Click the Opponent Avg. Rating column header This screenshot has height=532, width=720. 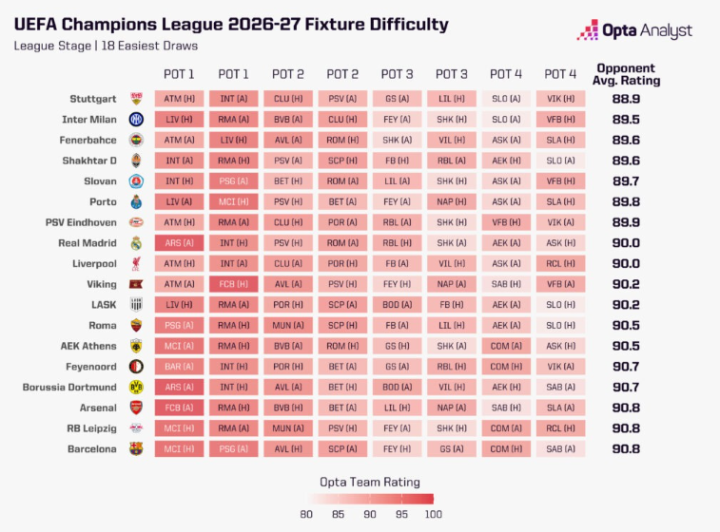tap(626, 74)
